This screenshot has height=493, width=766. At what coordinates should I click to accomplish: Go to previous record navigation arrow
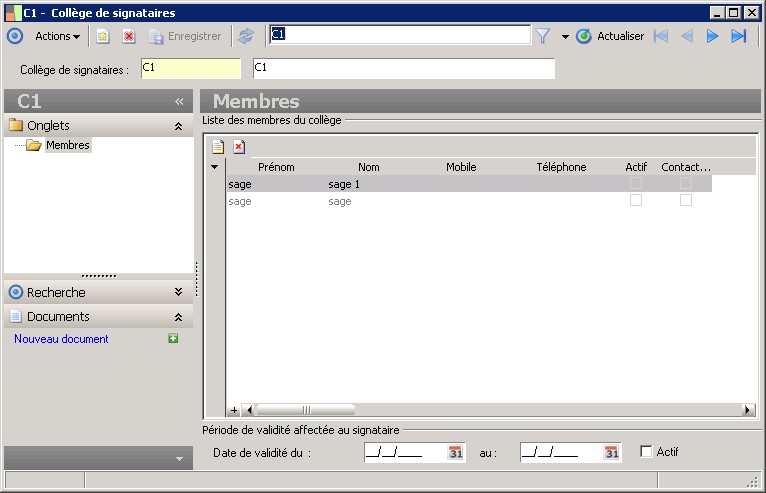pyautogui.click(x=687, y=36)
